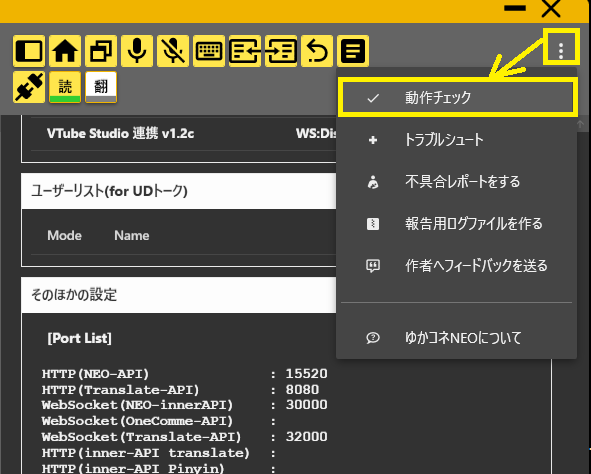This screenshot has width=591, height=474.
Task: Click the right-arrow text import icon
Action: pyautogui.click(x=281, y=51)
